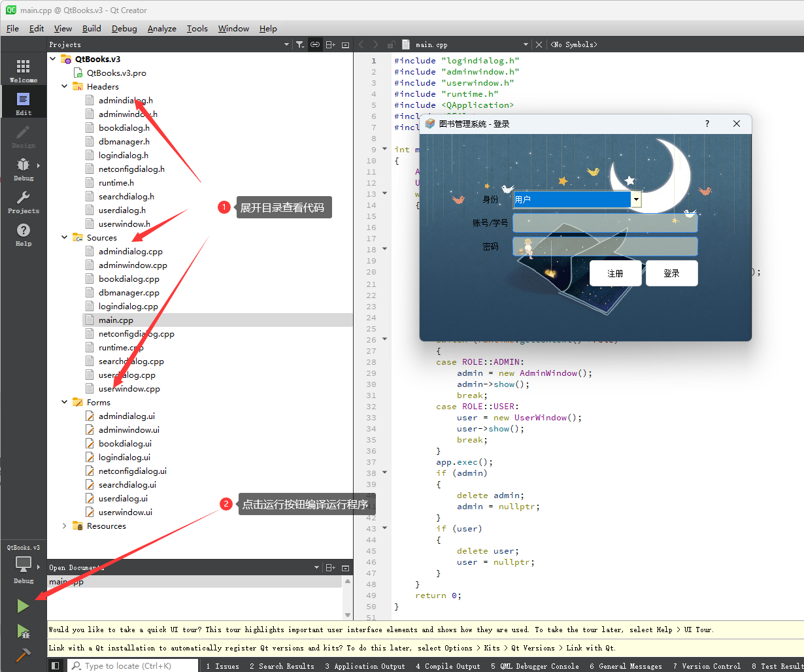Select userwindow.ui under Forms

(125, 512)
